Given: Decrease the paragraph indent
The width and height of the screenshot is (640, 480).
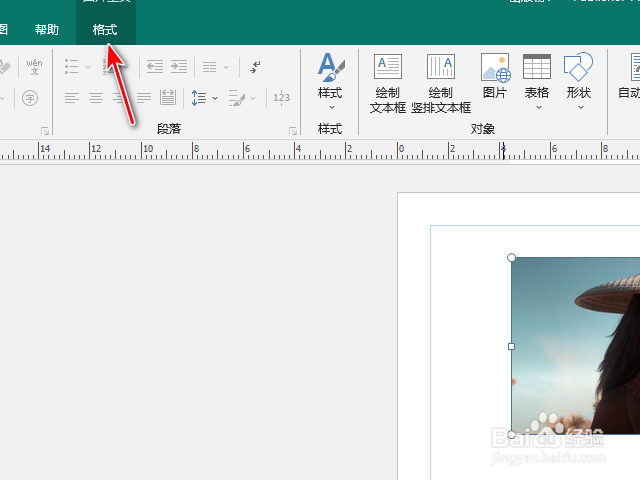Looking at the screenshot, I should point(155,67).
